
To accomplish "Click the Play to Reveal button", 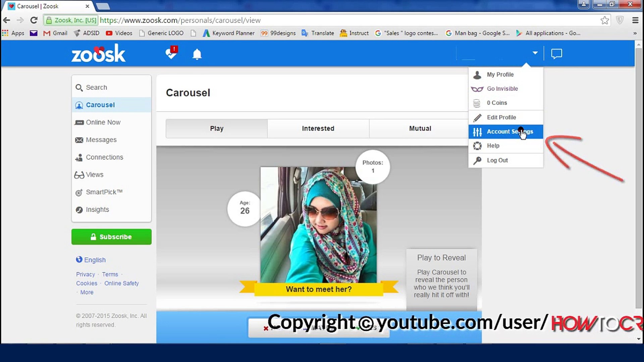I will (x=441, y=257).
